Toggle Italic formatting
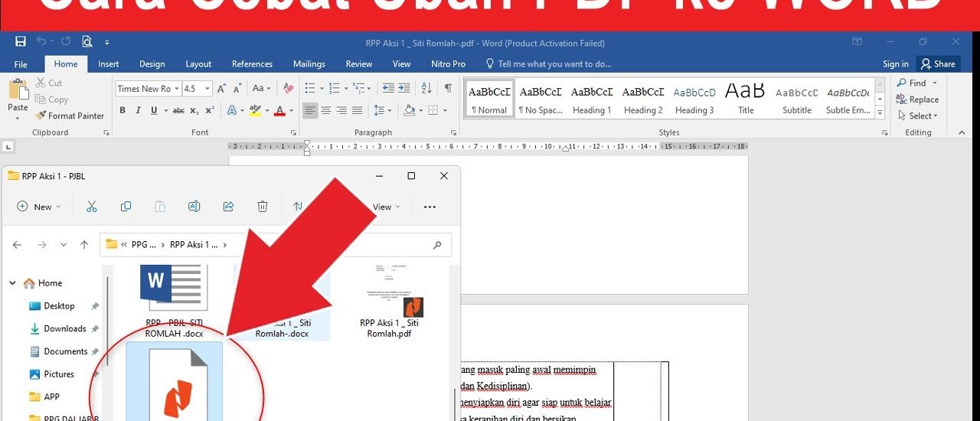Screen dimensions: 980x421 tap(139, 111)
